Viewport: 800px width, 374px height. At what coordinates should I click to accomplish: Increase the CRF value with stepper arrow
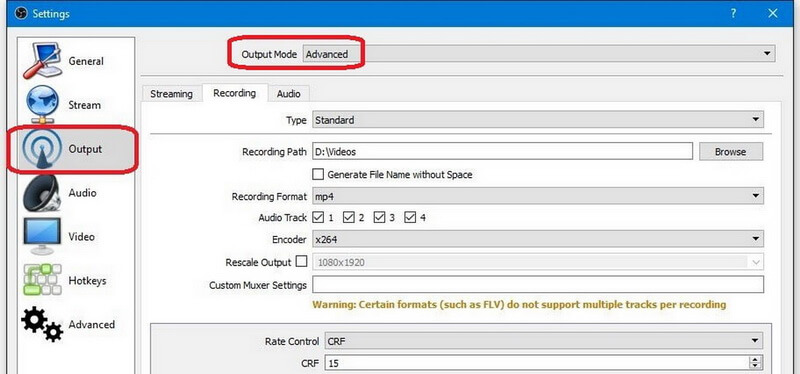(x=755, y=360)
